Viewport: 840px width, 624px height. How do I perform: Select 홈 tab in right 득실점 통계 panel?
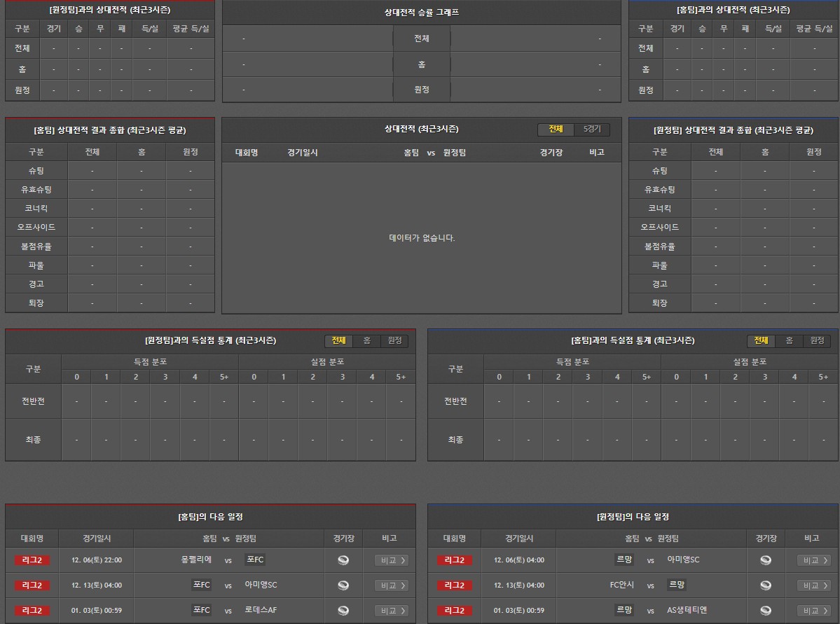[x=789, y=341]
